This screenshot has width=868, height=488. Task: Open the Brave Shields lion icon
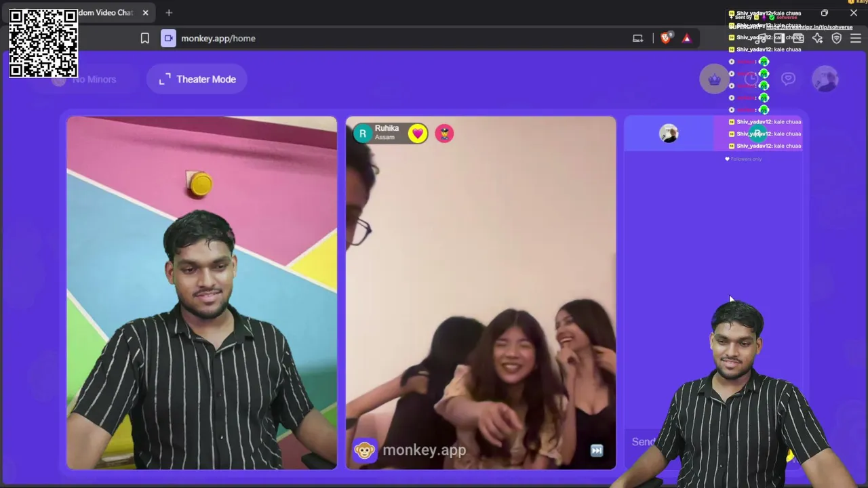pyautogui.click(x=665, y=39)
